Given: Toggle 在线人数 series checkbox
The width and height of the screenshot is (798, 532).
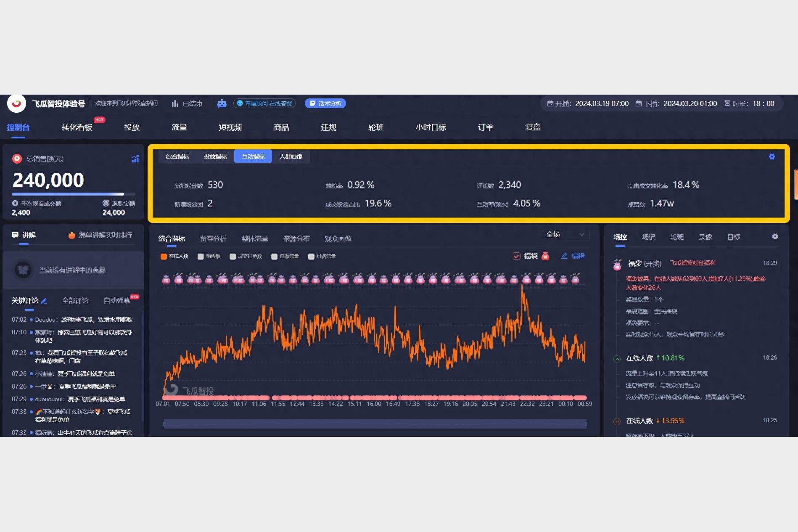Looking at the screenshot, I should [x=164, y=257].
